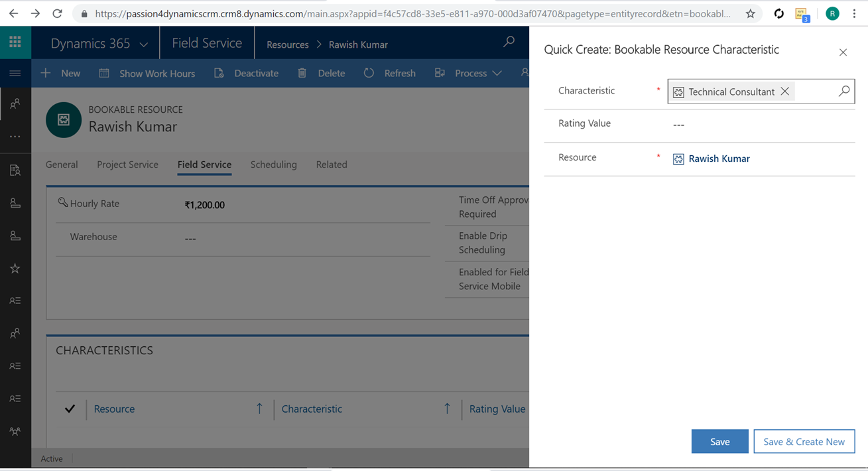Click the search magnifier in header
The image size is (868, 471).
coord(509,42)
